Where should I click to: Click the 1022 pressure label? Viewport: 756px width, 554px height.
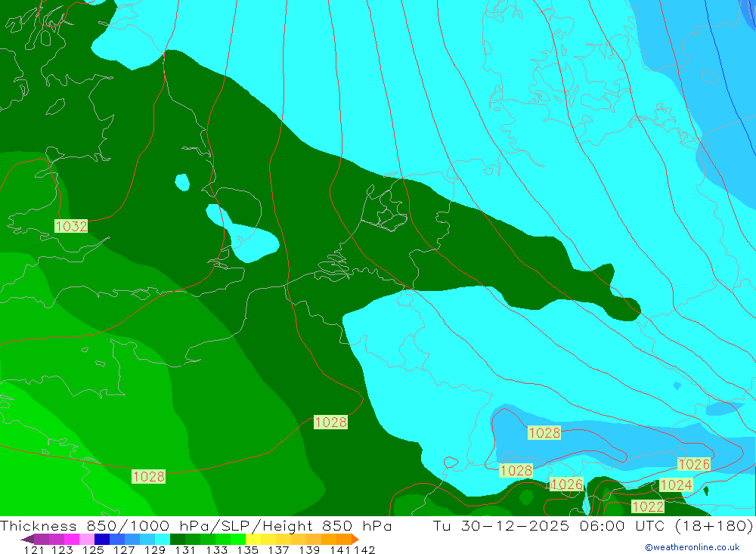pyautogui.click(x=648, y=506)
